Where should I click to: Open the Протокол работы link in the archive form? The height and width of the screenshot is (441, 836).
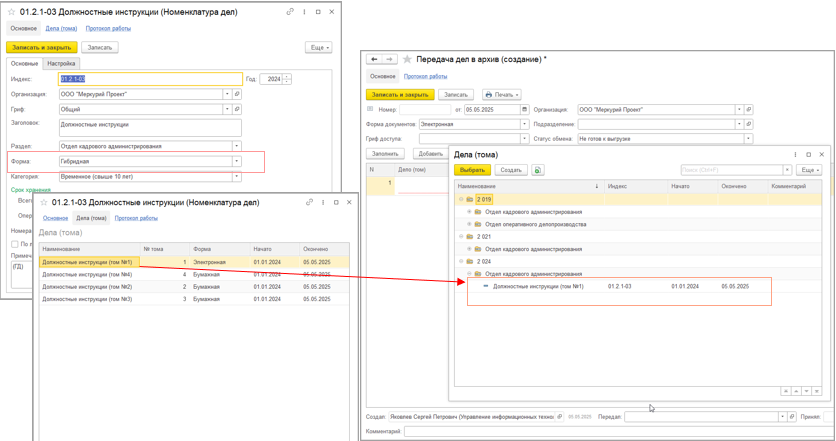[x=425, y=76]
